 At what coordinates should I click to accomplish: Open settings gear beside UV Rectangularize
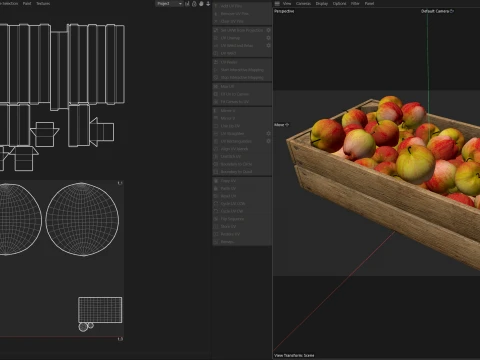click(x=268, y=141)
